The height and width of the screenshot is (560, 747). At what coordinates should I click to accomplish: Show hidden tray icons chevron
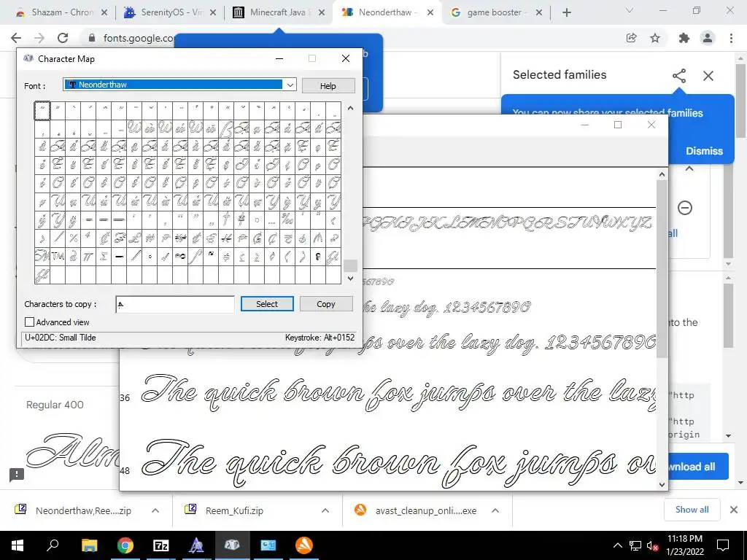pyautogui.click(x=617, y=545)
